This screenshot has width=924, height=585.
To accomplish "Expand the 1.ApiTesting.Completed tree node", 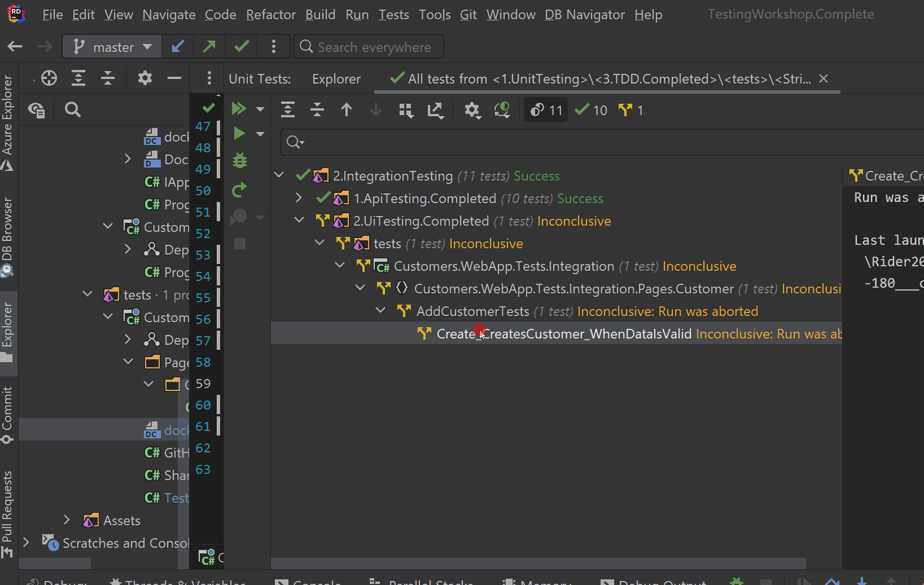I will (x=299, y=198).
